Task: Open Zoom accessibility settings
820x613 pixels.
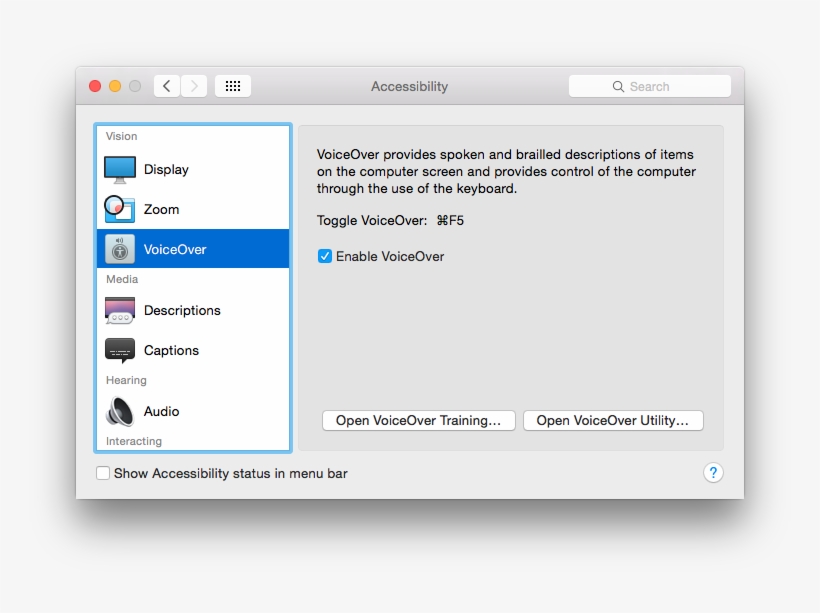Action: (119, 209)
